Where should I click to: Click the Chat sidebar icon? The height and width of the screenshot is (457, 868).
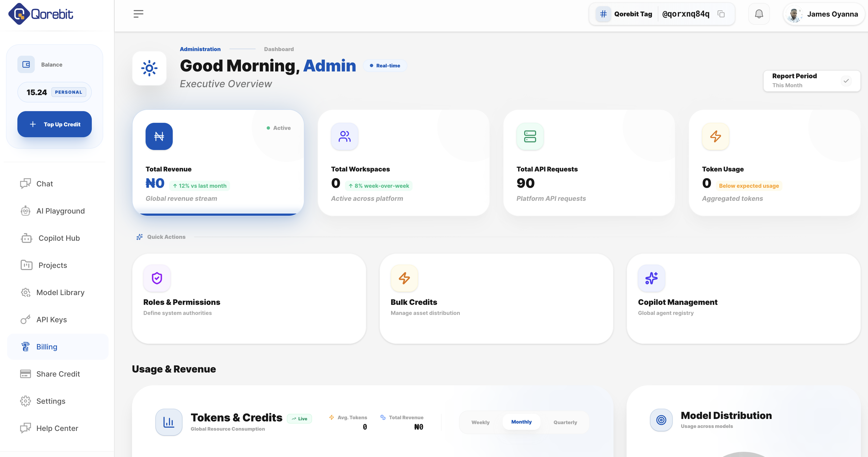(x=25, y=184)
